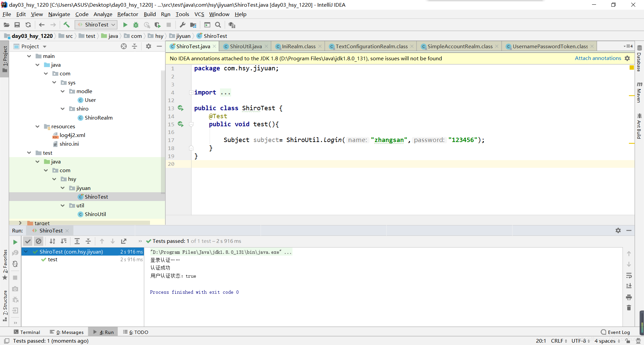Viewport: 644px width, 345px height.
Task: Open Settings via the wrench icon
Action: [x=182, y=25]
